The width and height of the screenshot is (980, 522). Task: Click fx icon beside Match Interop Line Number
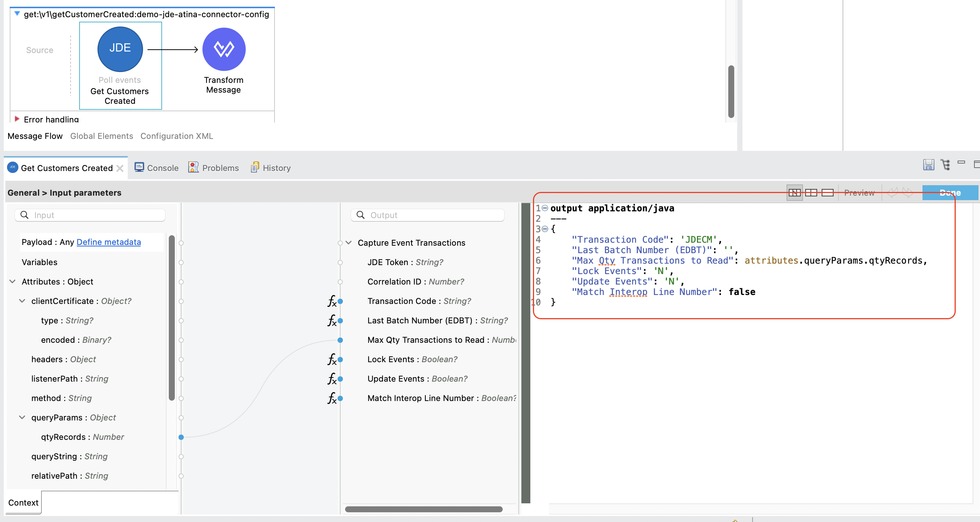coord(332,398)
